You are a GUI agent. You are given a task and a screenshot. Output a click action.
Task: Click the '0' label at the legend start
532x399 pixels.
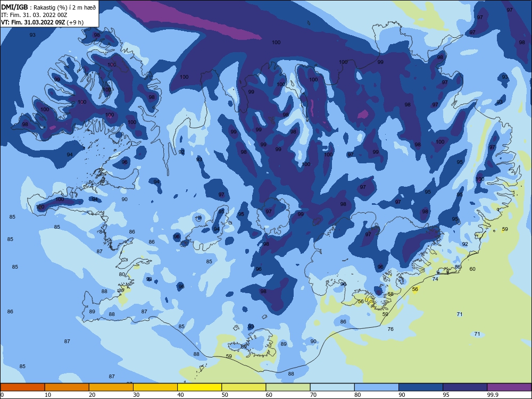coord(2,395)
